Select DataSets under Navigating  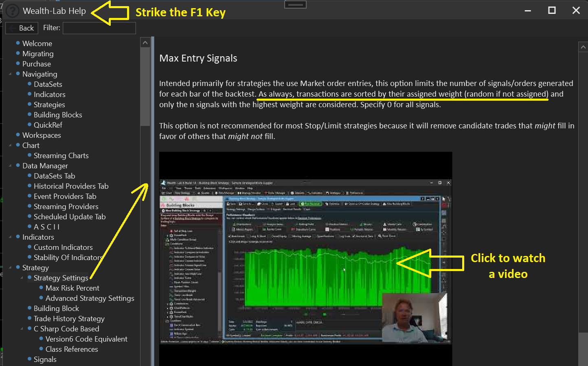(x=48, y=84)
